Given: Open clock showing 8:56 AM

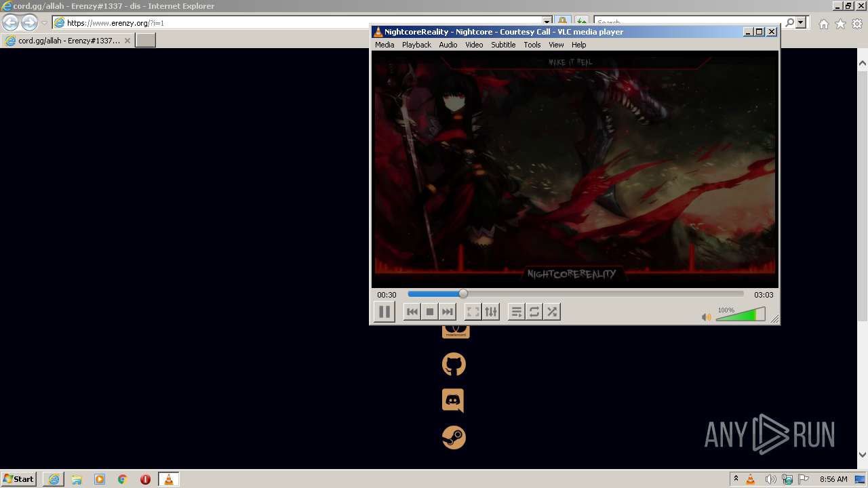Looking at the screenshot, I should click(833, 479).
